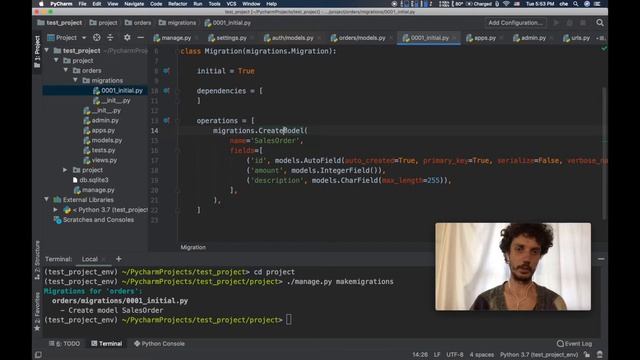Collapse External Libraries node
Image resolution: width=640 pixels, height=360 pixels.
click(47, 200)
